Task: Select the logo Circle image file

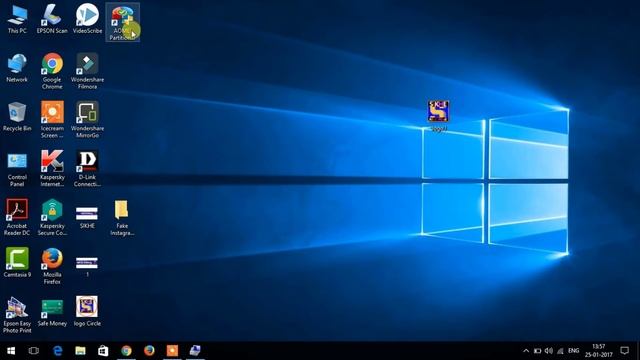Action: point(87,311)
